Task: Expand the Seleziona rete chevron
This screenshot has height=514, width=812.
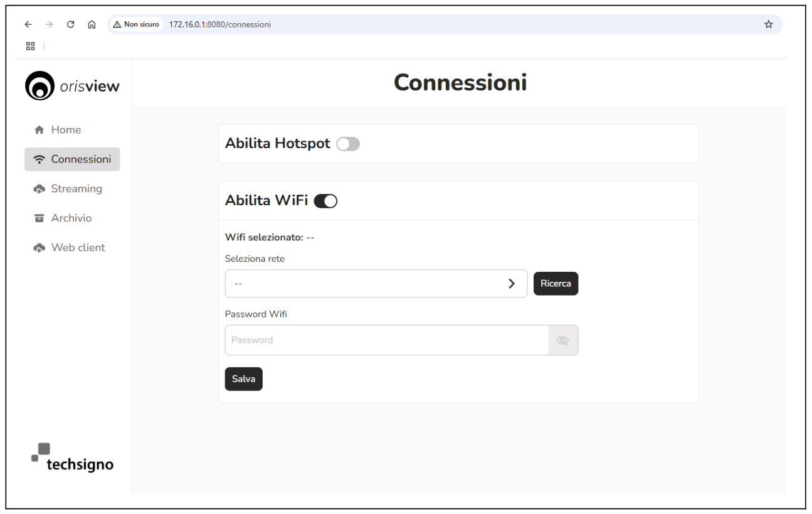Action: (x=513, y=283)
